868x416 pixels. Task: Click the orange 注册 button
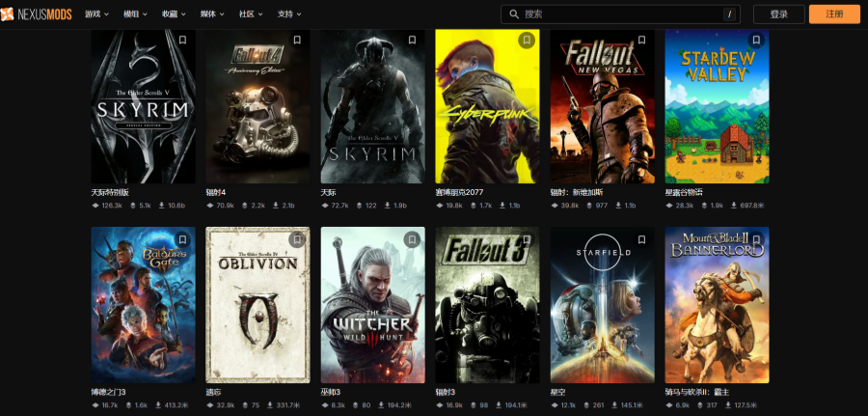point(834,14)
